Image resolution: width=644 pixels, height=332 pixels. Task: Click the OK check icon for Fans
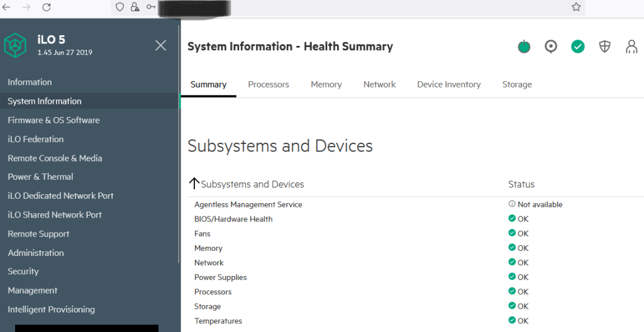pyautogui.click(x=512, y=233)
